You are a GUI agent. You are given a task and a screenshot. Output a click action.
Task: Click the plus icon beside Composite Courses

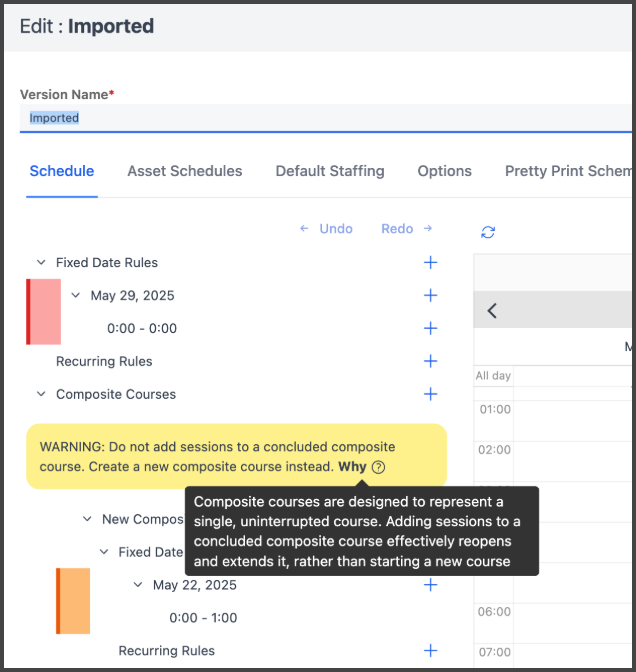430,394
